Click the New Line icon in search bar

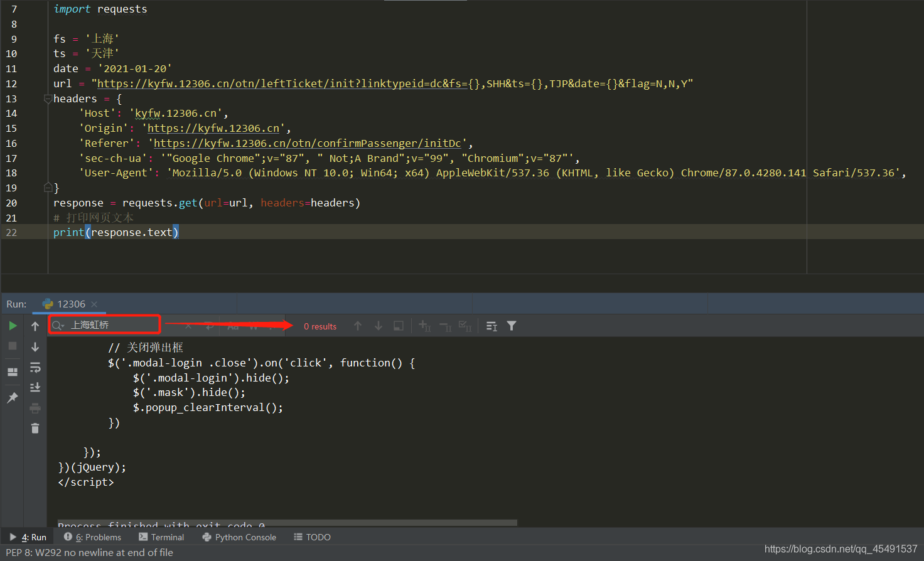[210, 326]
